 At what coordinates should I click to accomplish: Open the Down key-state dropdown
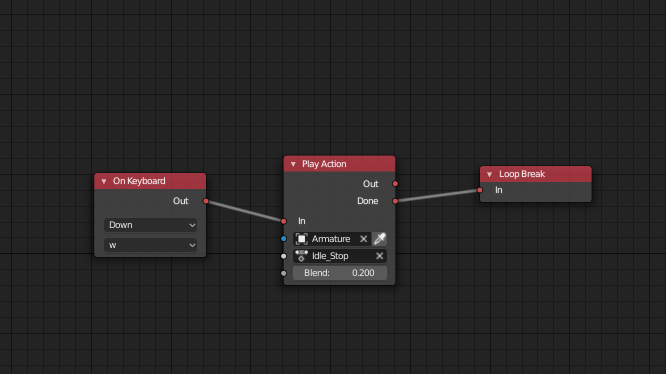coord(150,225)
